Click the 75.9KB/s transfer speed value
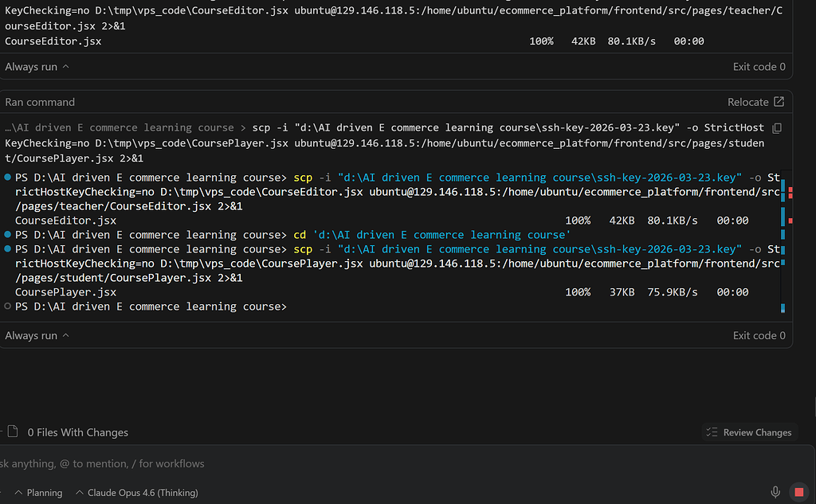Image resolution: width=816 pixels, height=504 pixels. 673,292
